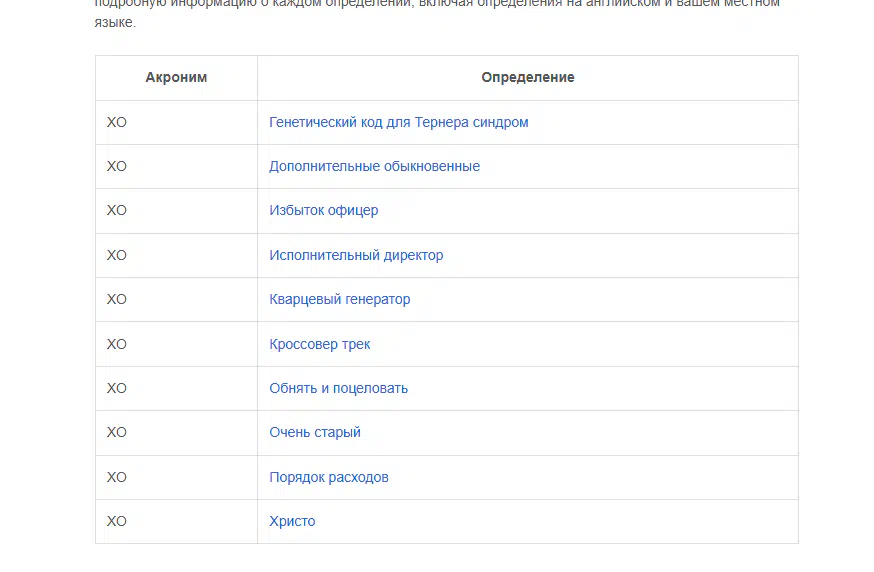Open the 'Кроссовер трек' link
Image resolution: width=874 pixels, height=572 pixels.
[319, 344]
